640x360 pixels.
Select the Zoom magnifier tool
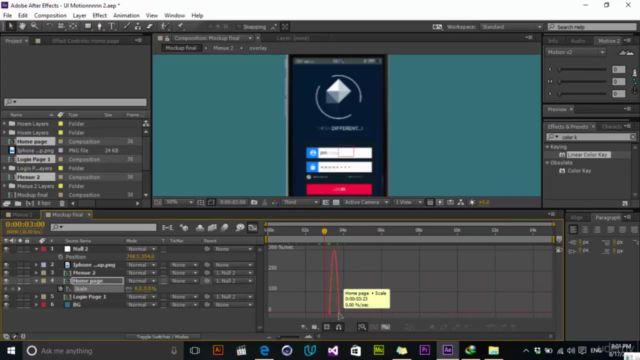coord(34,27)
